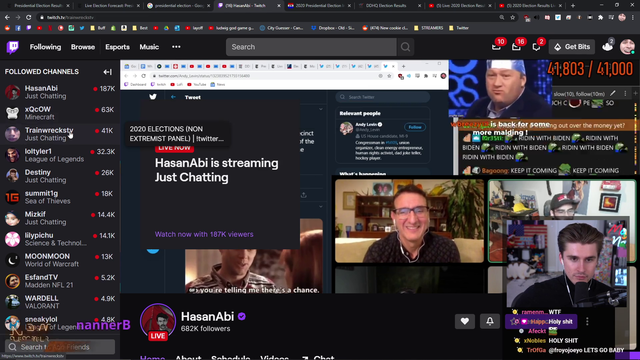The width and height of the screenshot is (640, 360).
Task: Open the Twitter bird bookmark icon
Action: (x=82, y=28)
